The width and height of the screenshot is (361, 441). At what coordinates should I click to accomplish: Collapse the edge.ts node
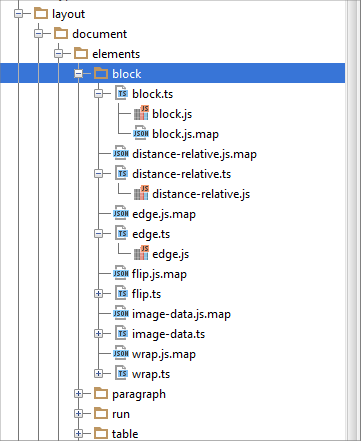click(98, 234)
